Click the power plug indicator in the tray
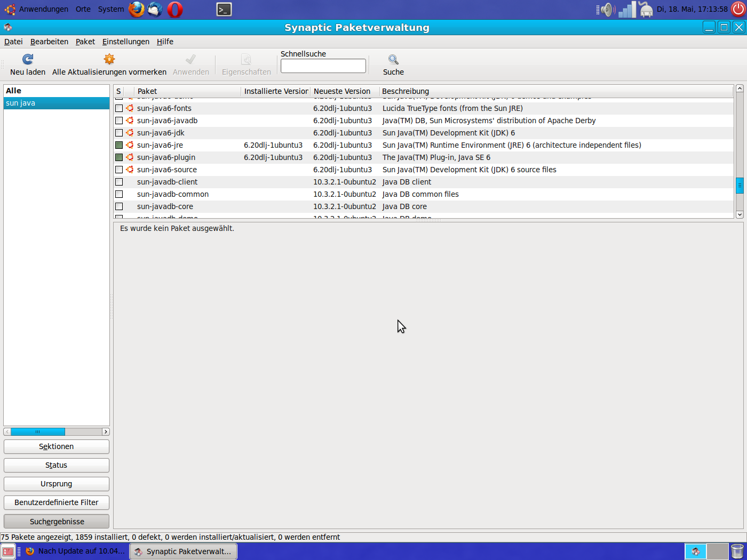The width and height of the screenshot is (747, 560). pos(646,9)
